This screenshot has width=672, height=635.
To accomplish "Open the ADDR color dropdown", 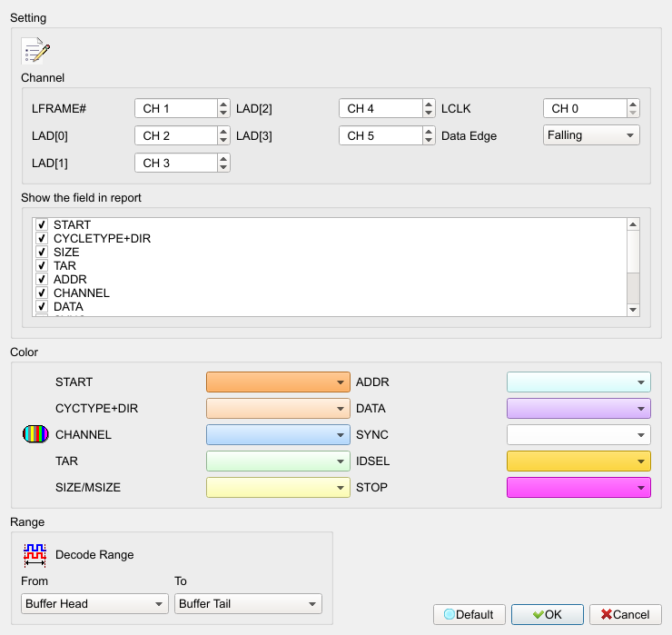I will tap(578, 382).
